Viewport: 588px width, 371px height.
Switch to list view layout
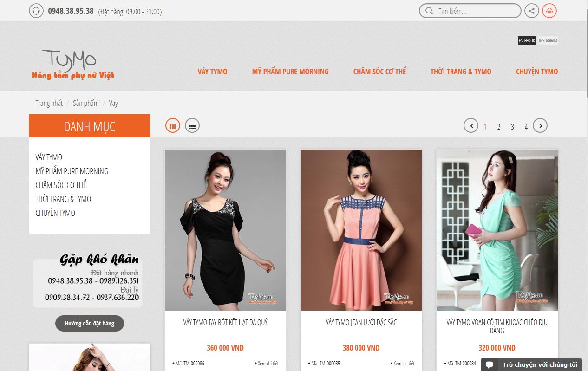point(192,125)
